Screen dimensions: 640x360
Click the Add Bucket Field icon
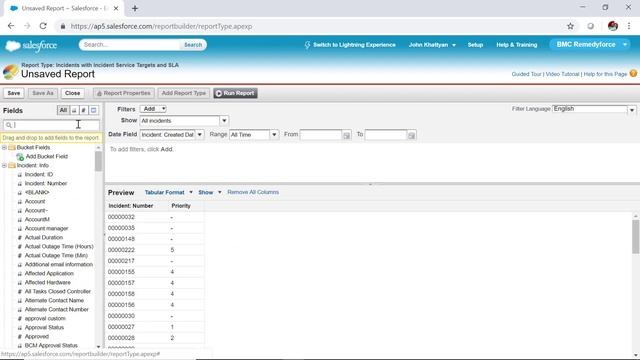20,157
